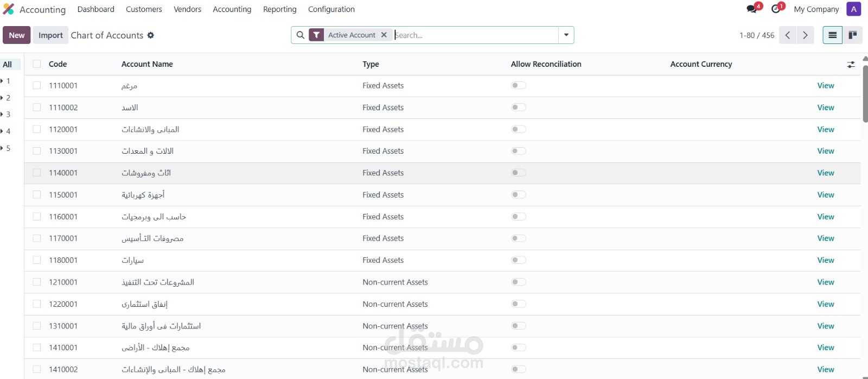Screen dimensions: 868x379
Task: Open the Reporting menu
Action: (x=279, y=9)
